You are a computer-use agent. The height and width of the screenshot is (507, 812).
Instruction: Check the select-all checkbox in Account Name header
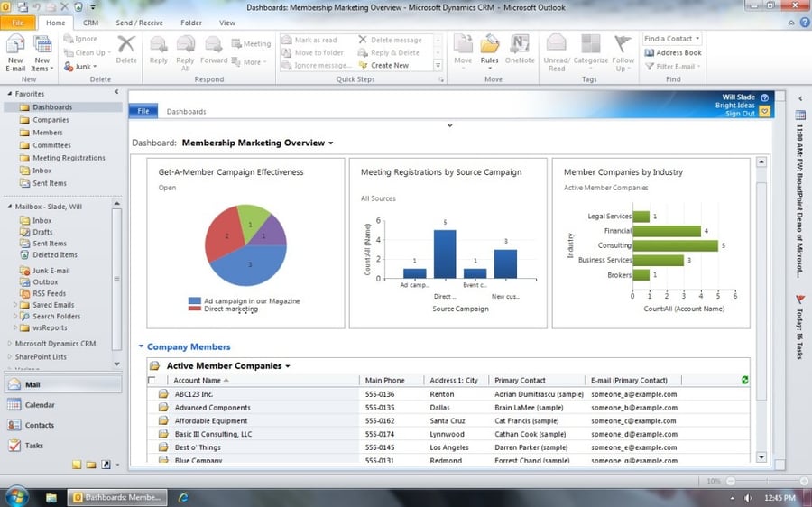[152, 380]
